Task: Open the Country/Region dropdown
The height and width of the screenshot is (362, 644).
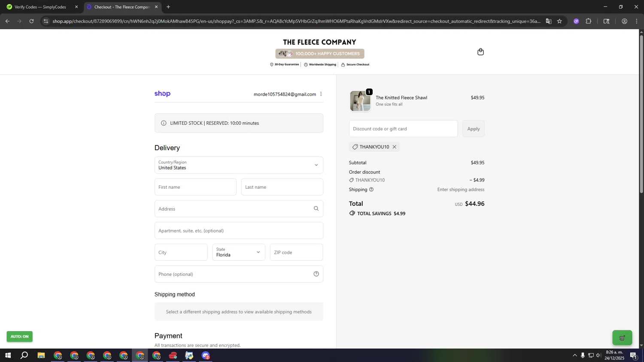Action: [239, 165]
